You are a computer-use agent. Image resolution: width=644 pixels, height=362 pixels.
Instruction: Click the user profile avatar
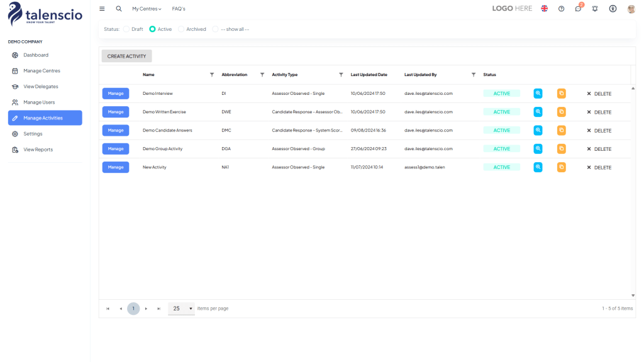coord(631,9)
